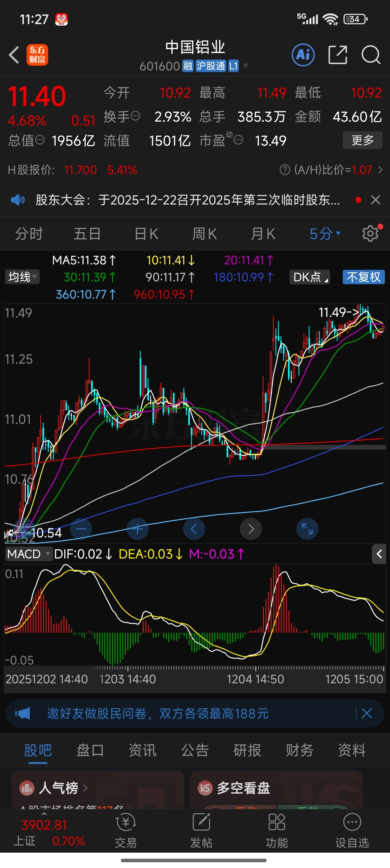Open the 人气榜 ranking card
The height and width of the screenshot is (868, 390).
(x=97, y=790)
